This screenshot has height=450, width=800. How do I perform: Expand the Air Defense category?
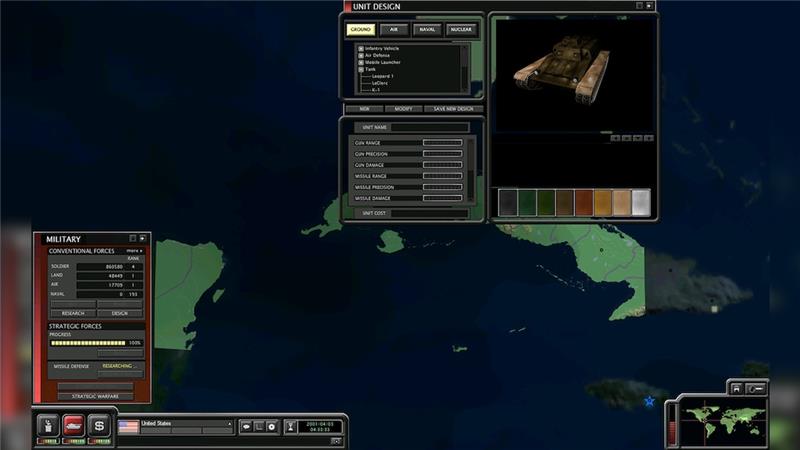361,55
